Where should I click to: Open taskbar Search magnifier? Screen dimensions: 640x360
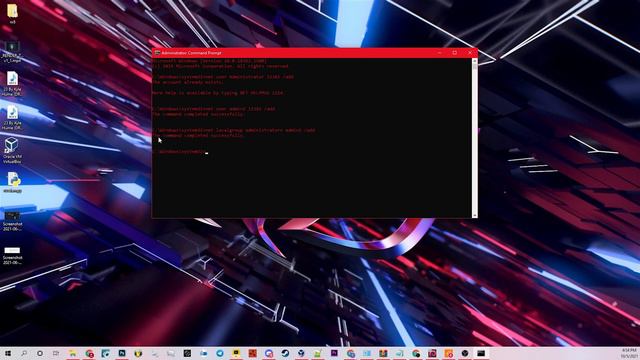pos(24,353)
